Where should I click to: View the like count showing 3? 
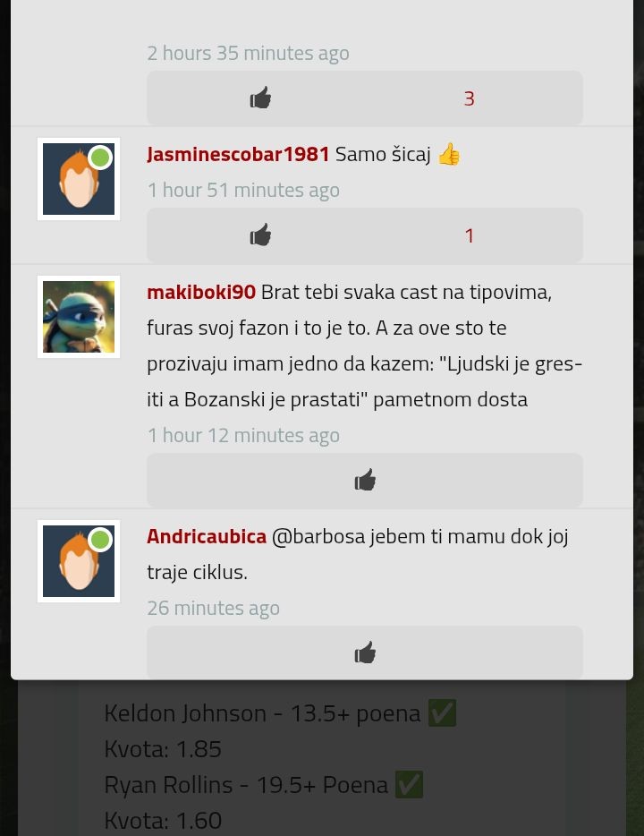[x=469, y=98]
